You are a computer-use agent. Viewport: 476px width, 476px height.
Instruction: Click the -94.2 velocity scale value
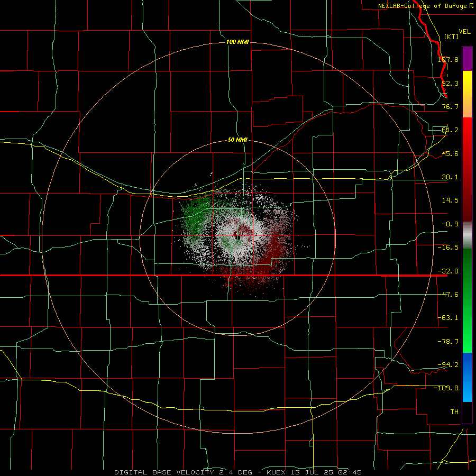click(x=448, y=364)
